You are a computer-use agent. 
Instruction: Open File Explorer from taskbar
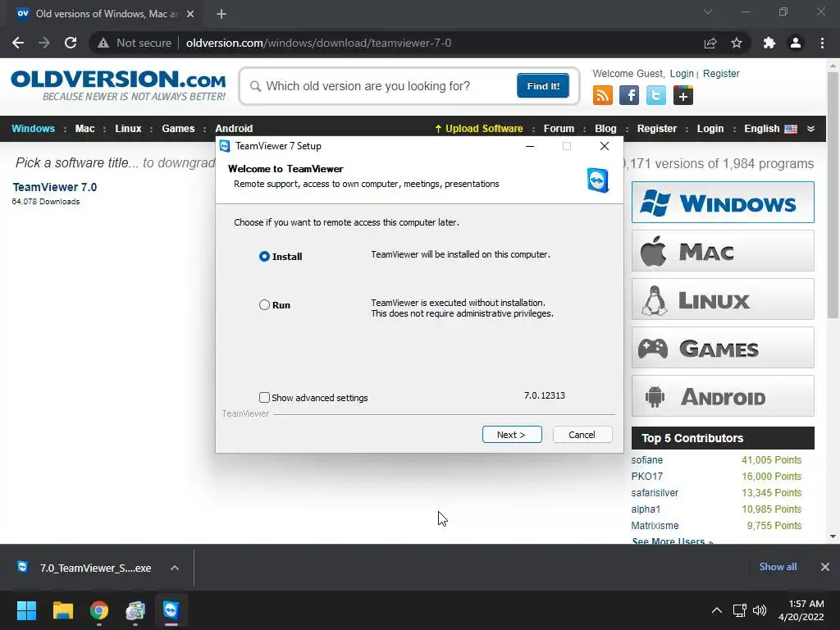point(62,610)
